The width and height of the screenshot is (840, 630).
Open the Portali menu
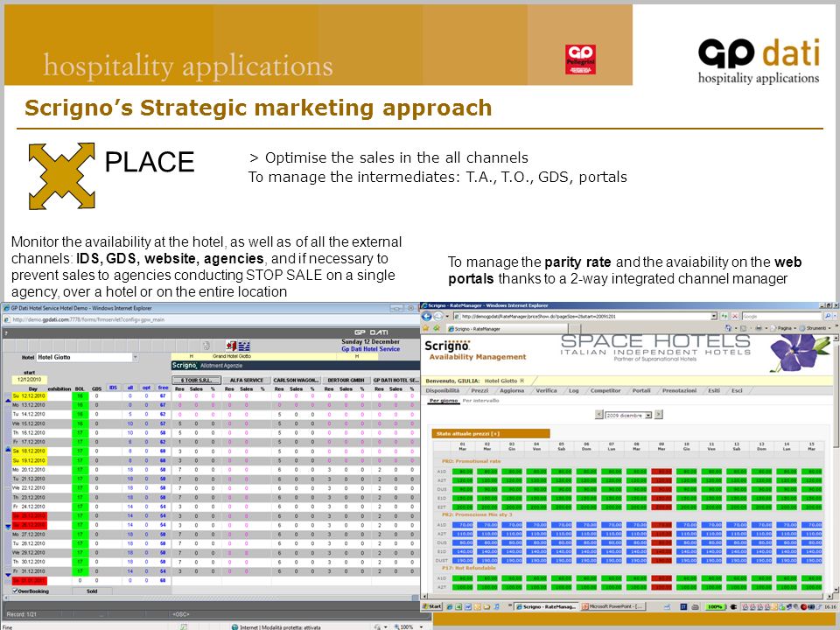[641, 390]
